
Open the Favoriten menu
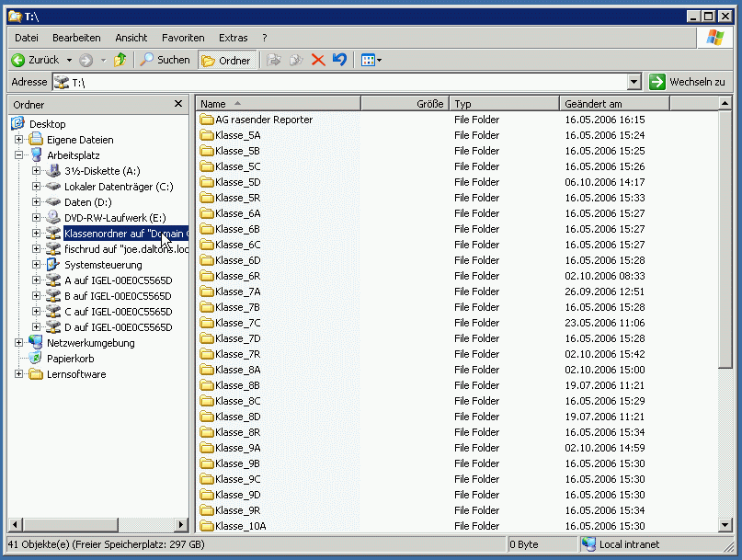point(183,38)
